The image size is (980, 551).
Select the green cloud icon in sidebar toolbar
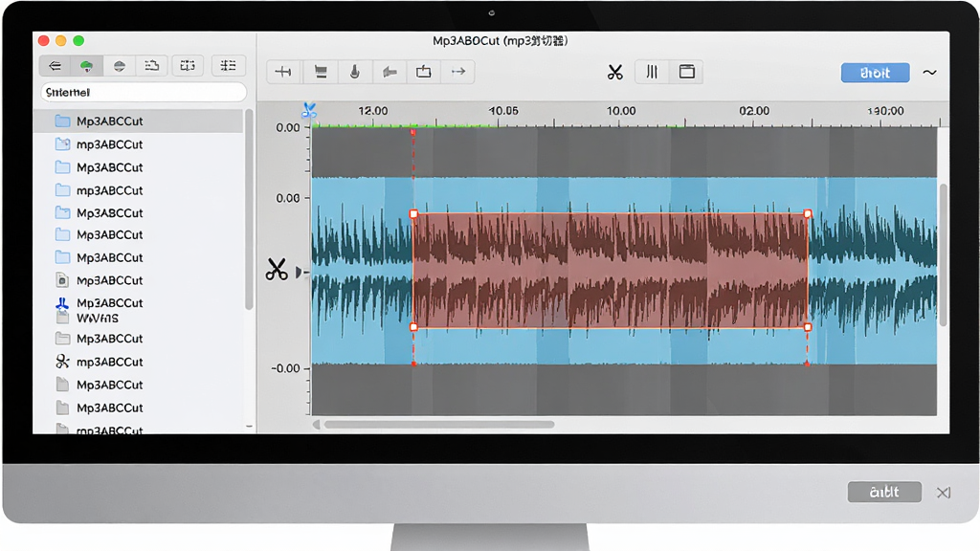click(x=86, y=66)
